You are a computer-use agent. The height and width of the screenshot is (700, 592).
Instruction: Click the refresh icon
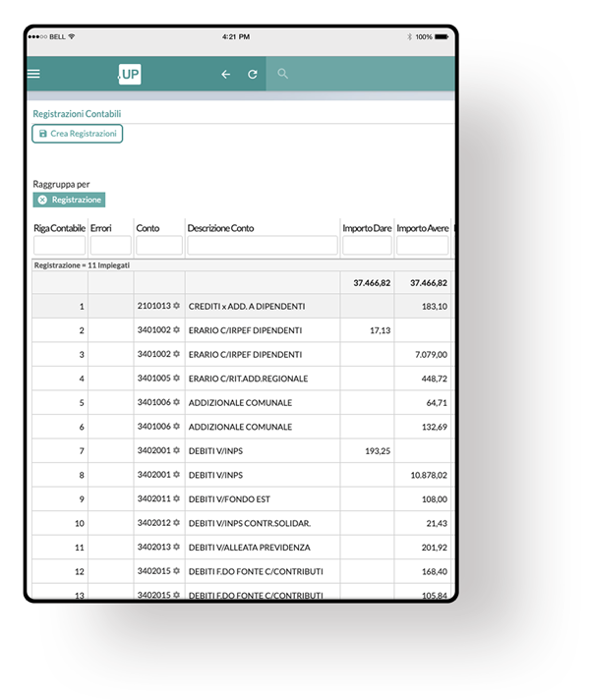click(253, 74)
